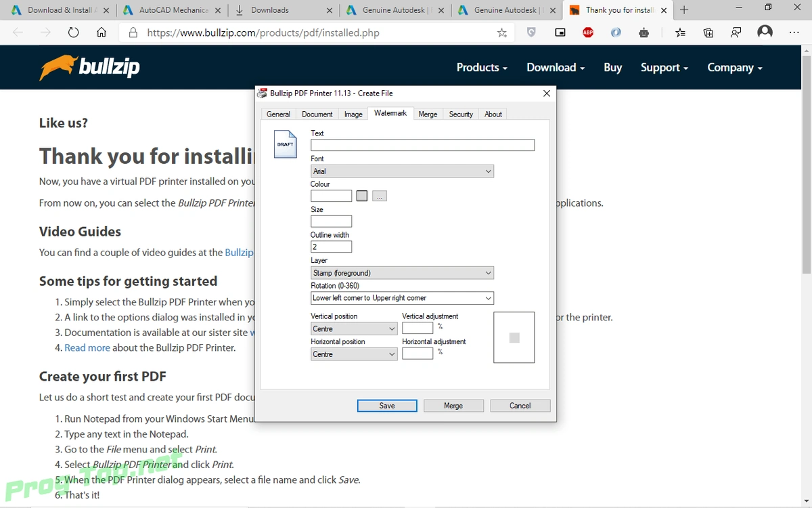Open the Vertical position dropdown
This screenshot has width=812, height=508.
(354, 329)
